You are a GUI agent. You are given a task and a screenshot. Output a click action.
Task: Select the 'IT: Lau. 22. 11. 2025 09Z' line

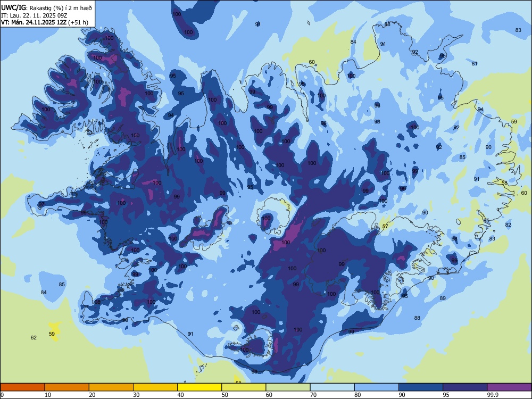34,15
